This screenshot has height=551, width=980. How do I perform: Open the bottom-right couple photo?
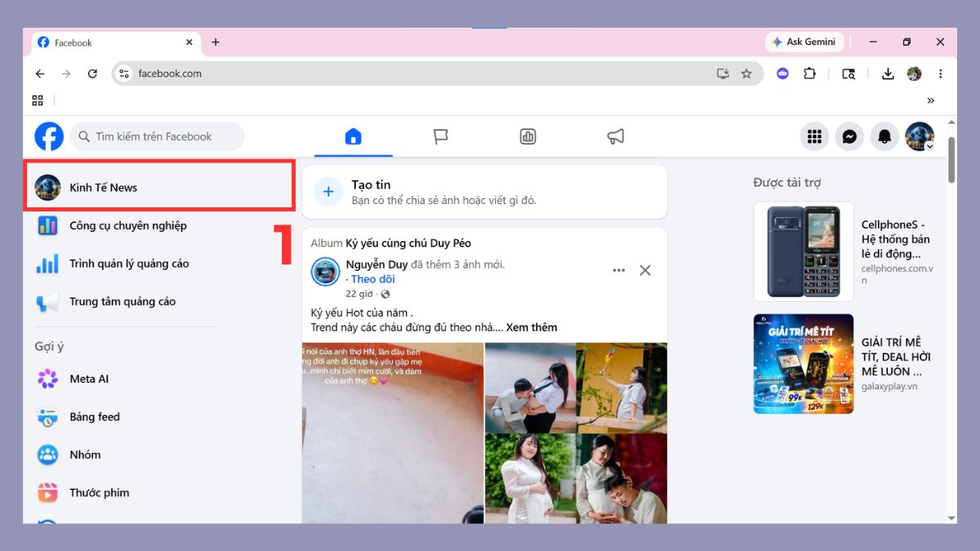(x=621, y=478)
